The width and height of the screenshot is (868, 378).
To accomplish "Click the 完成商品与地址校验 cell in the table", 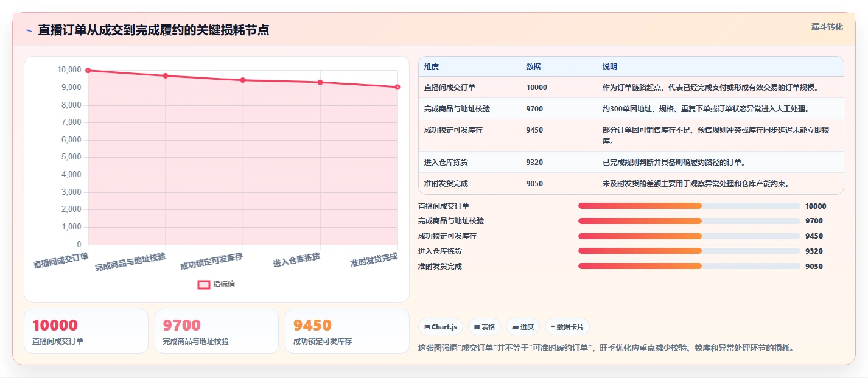I will (457, 109).
